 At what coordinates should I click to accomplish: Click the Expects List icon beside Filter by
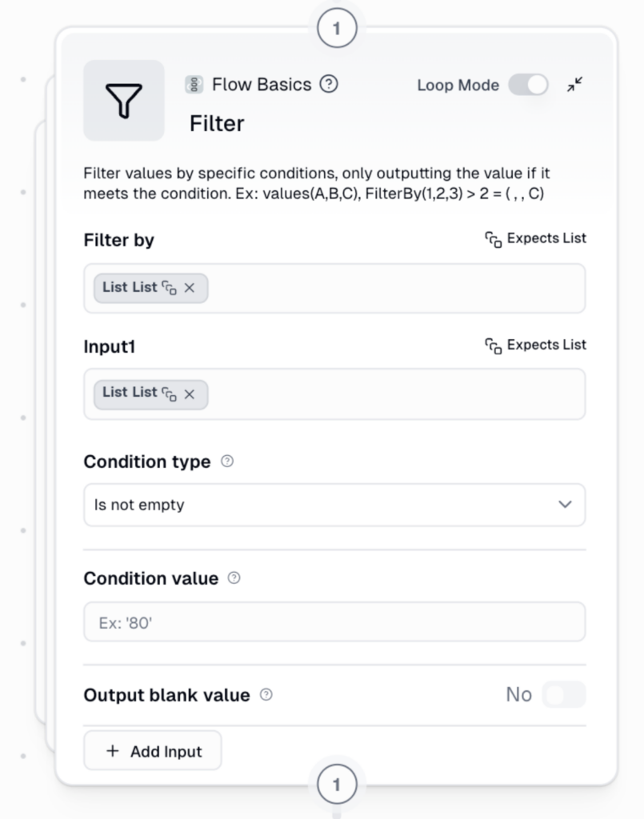[x=494, y=238]
